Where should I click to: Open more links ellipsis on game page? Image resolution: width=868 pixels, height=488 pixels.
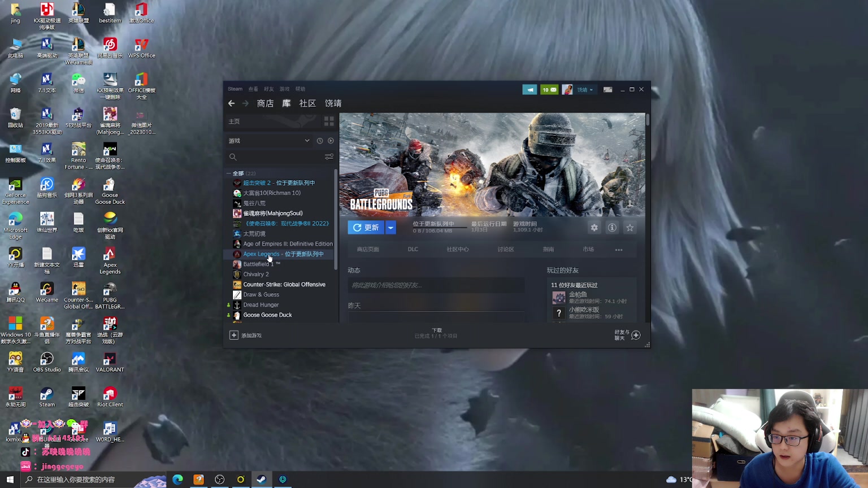click(x=619, y=250)
